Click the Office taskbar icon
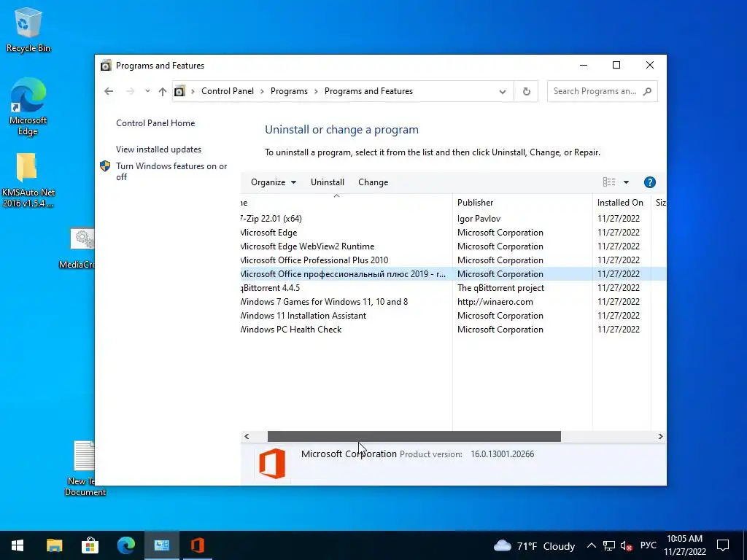The image size is (747, 560). (197, 545)
